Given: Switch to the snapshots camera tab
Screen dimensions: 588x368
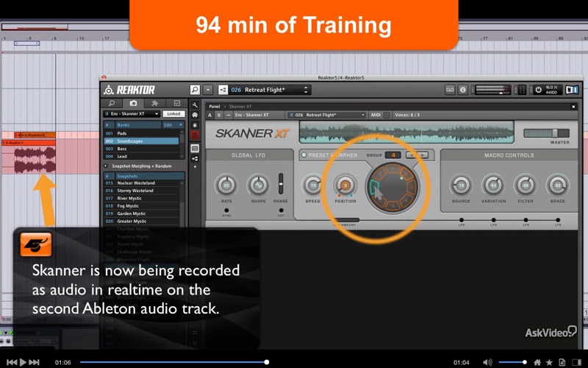Looking at the screenshot, I should pos(133,103).
